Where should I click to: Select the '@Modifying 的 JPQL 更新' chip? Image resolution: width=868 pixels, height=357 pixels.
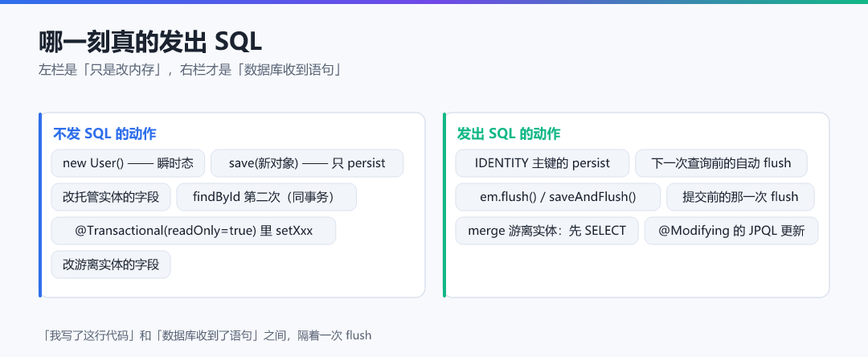[x=731, y=231]
